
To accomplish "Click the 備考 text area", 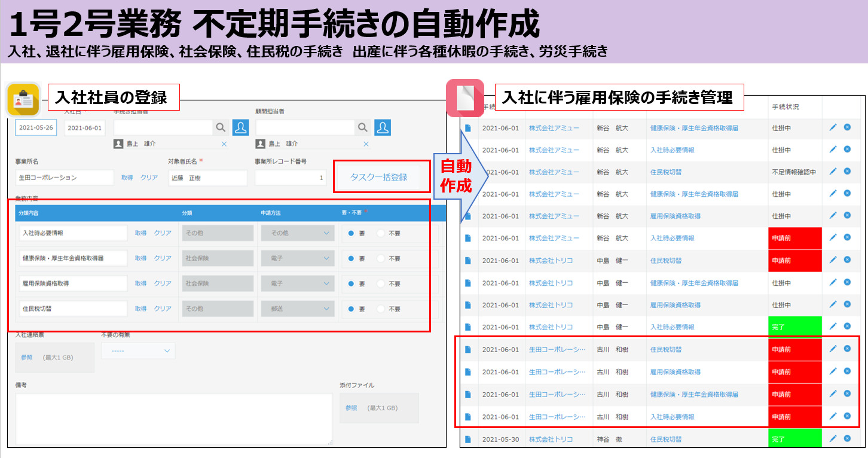I will point(174,419).
